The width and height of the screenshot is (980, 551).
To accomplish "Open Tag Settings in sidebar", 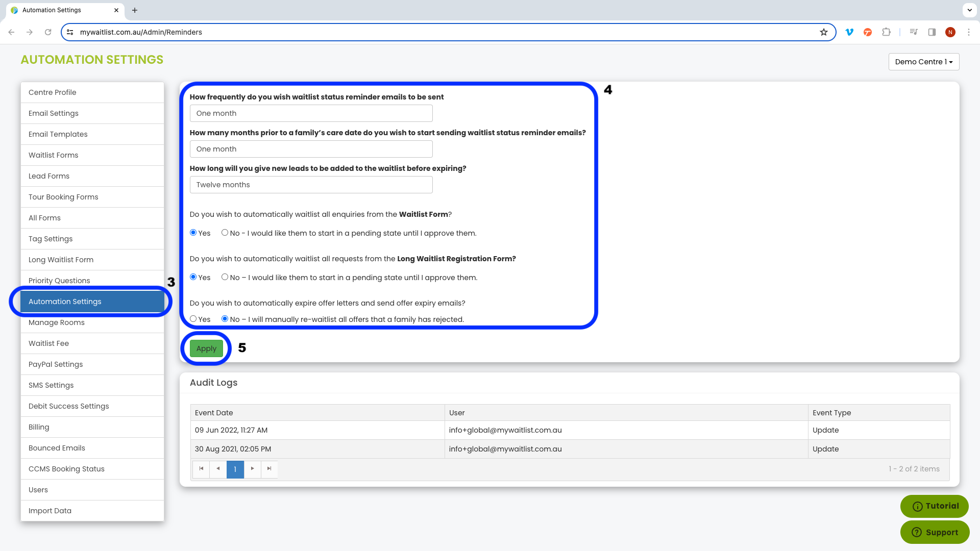I will tap(92, 239).
